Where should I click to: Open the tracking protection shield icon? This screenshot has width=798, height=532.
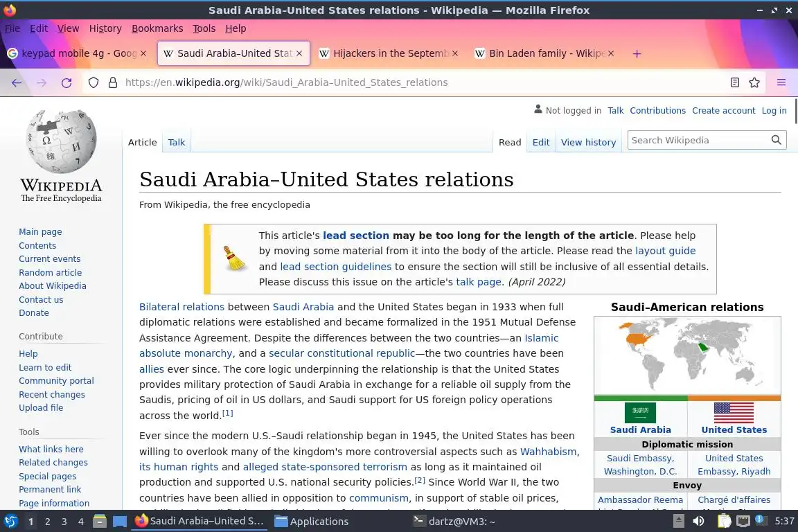pos(94,82)
